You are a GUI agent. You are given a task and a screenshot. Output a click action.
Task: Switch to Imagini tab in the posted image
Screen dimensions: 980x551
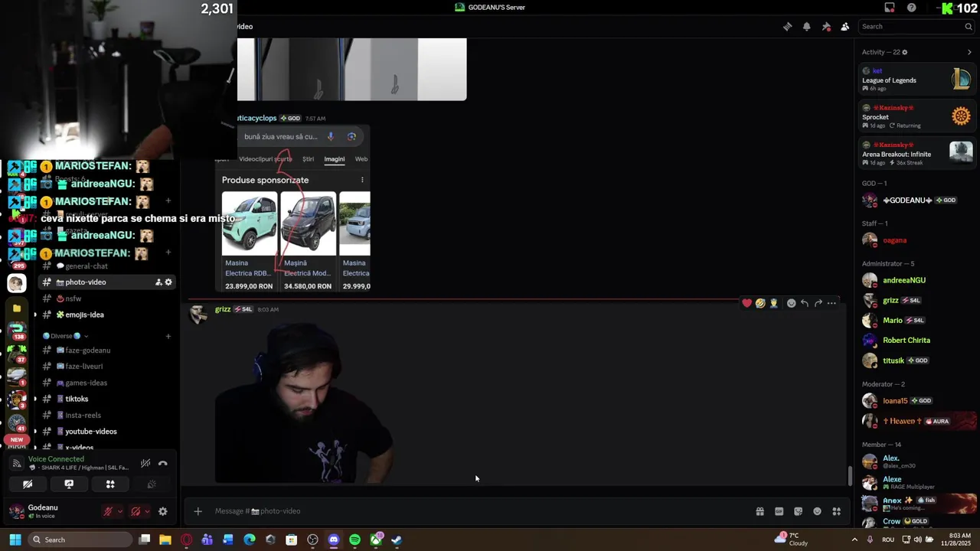[335, 159]
